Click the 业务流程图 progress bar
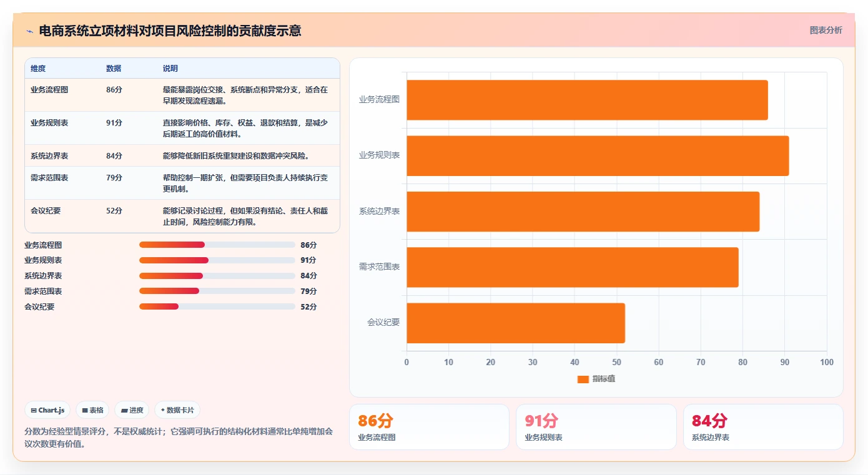Image resolution: width=868 pixels, height=475 pixels. (217, 245)
